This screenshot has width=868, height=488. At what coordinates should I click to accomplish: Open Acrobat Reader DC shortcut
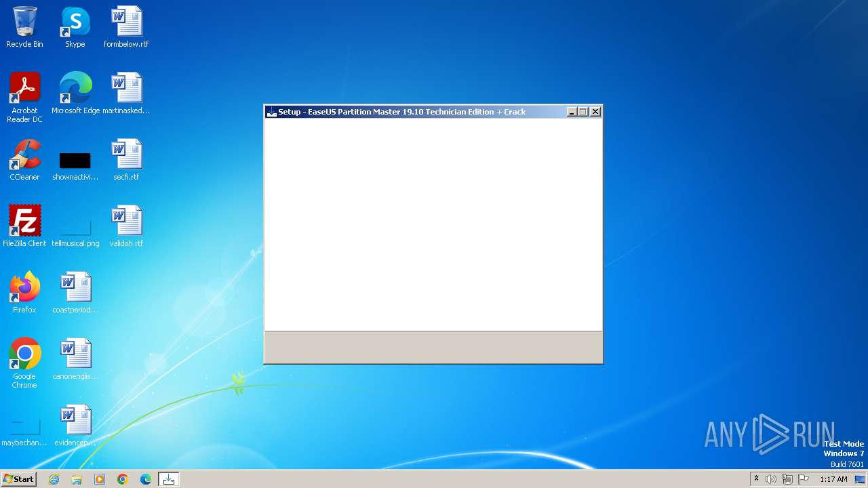point(24,98)
